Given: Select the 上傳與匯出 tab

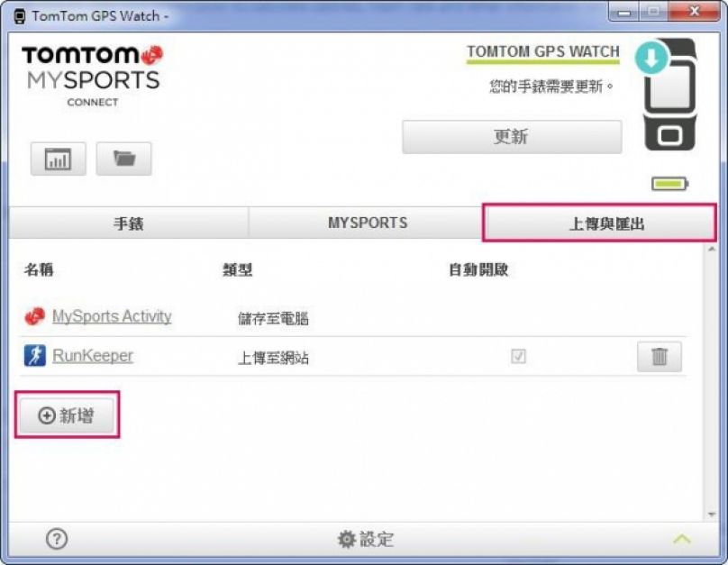Looking at the screenshot, I should pyautogui.click(x=600, y=223).
